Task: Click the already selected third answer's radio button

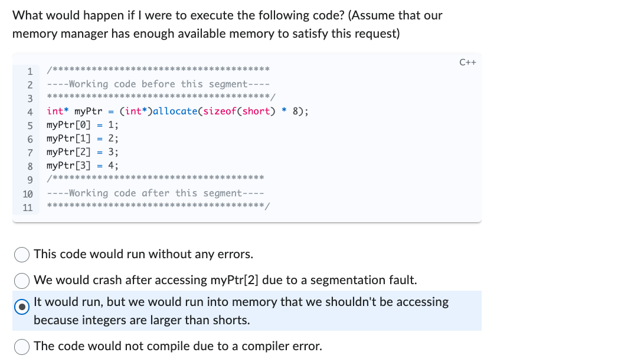Action: click(x=22, y=307)
